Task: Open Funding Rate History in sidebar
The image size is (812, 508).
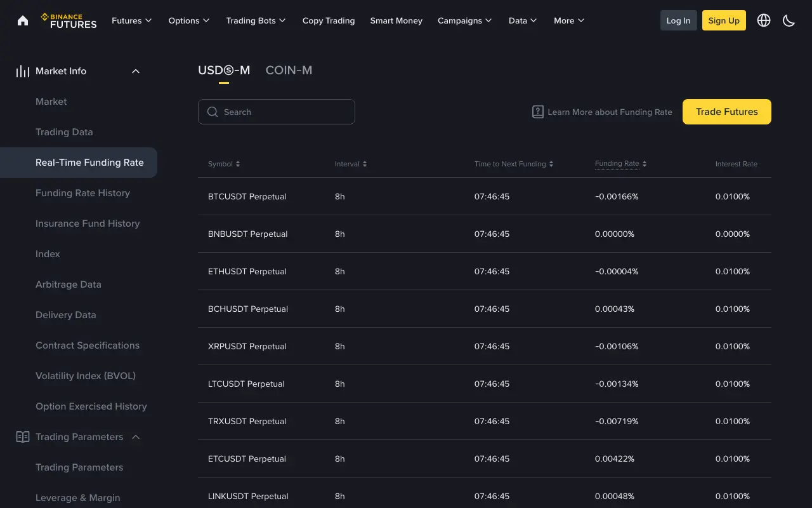Action: pos(82,193)
